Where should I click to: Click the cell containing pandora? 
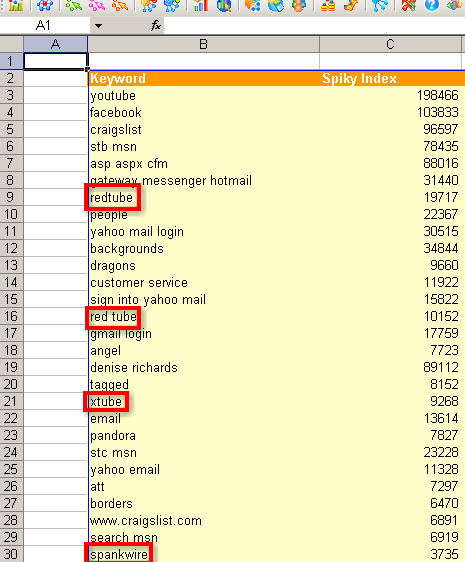[203, 435]
